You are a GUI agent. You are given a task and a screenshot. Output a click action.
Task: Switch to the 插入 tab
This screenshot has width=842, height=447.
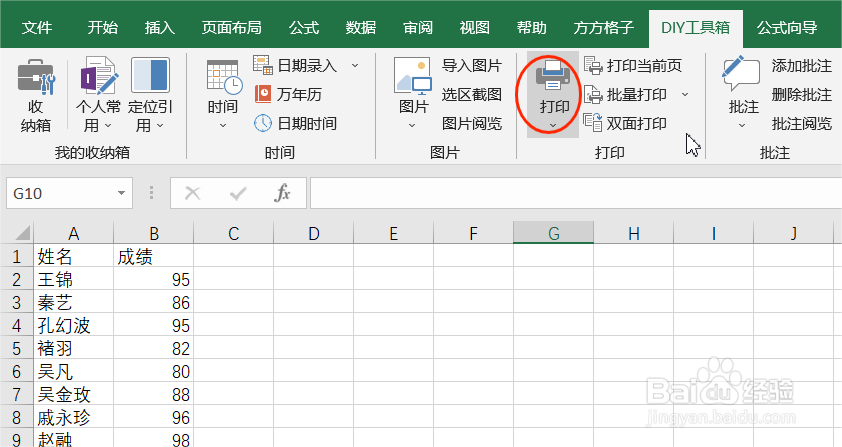point(159,27)
